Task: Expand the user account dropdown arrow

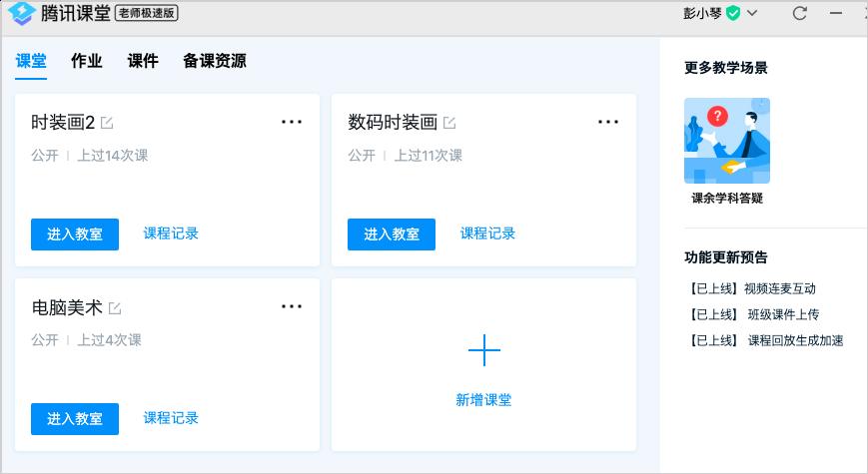Action: click(752, 13)
